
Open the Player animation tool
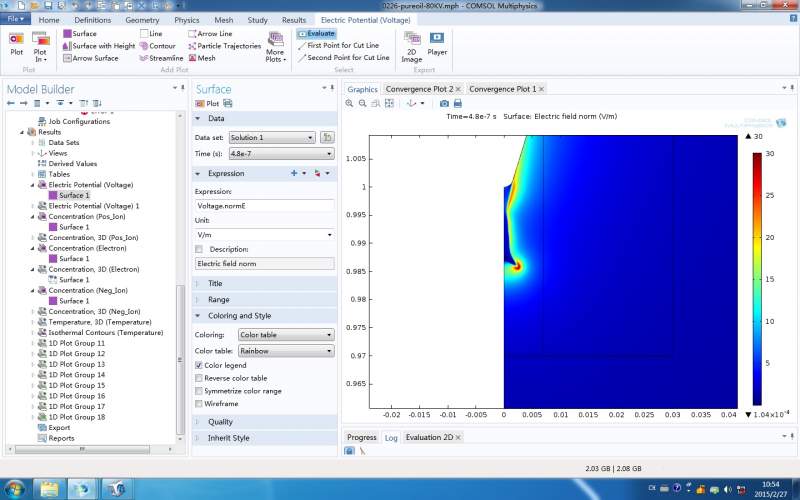[x=437, y=42]
